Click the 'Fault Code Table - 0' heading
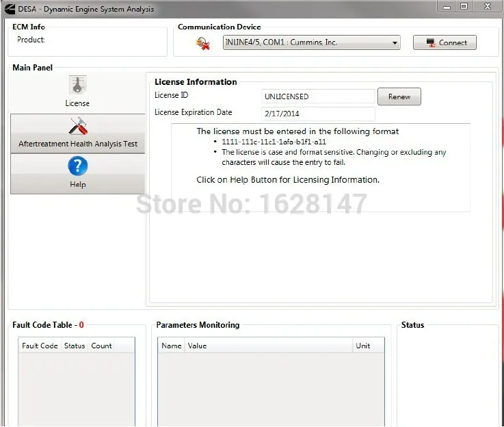504x427 pixels. coord(49,325)
